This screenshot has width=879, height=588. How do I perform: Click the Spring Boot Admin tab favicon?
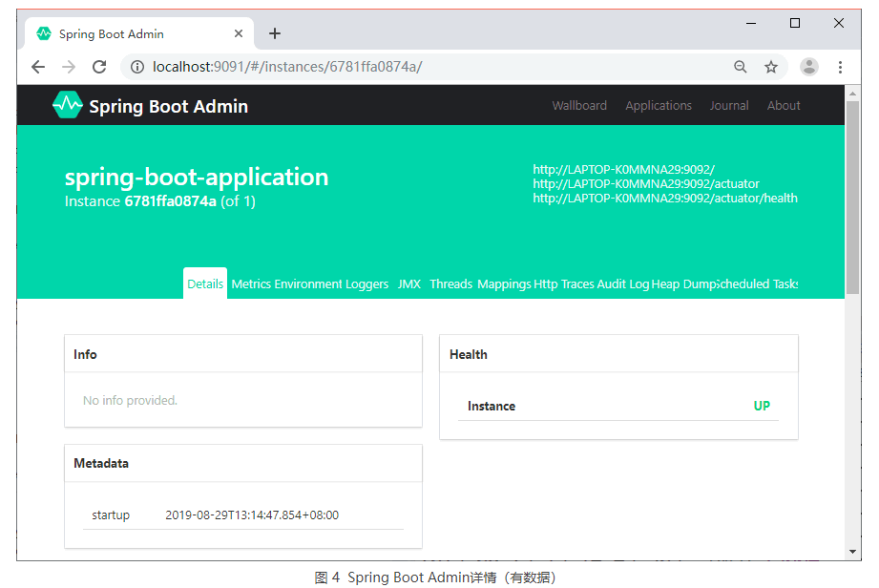pos(44,33)
